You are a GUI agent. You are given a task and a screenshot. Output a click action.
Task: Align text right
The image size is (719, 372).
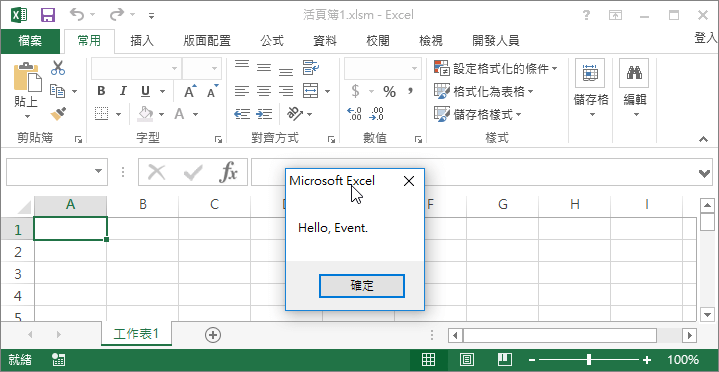pyautogui.click(x=286, y=91)
